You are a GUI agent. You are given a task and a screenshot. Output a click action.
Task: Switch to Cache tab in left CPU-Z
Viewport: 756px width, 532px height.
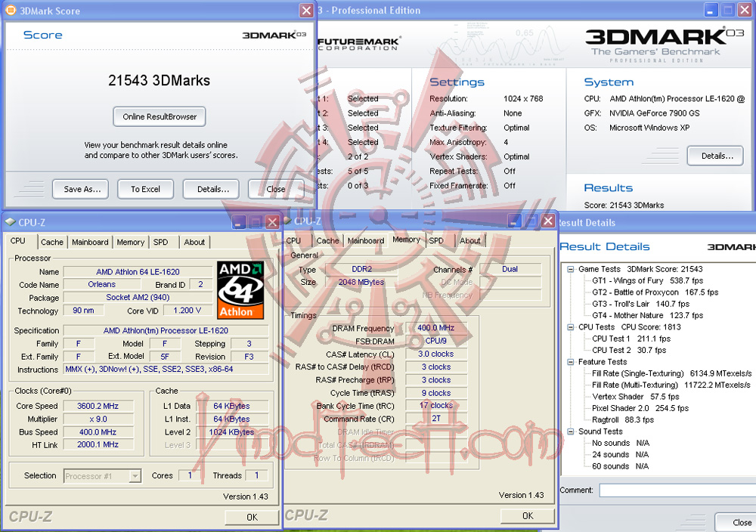click(51, 242)
